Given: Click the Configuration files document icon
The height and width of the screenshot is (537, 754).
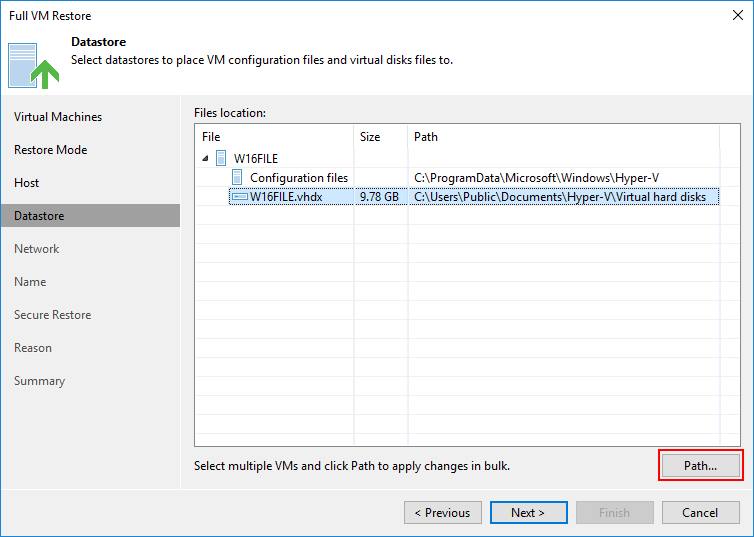Looking at the screenshot, I should (x=237, y=177).
